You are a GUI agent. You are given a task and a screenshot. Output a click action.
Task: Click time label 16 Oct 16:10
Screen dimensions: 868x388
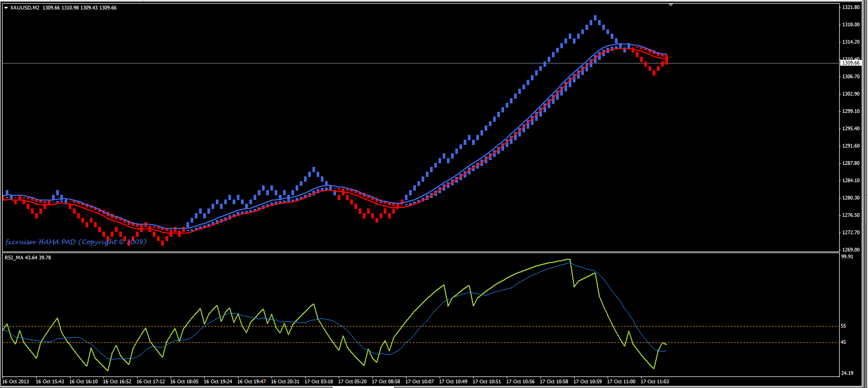pos(83,382)
